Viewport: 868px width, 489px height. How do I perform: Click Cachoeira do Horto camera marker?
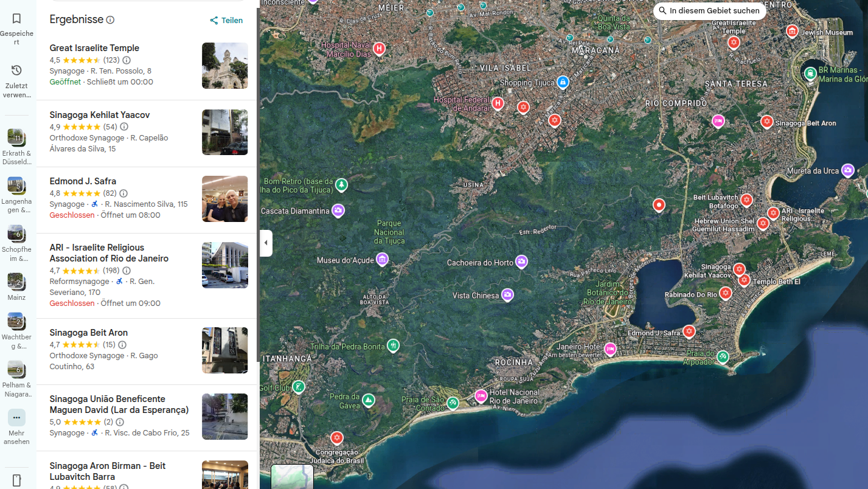pos(521,262)
